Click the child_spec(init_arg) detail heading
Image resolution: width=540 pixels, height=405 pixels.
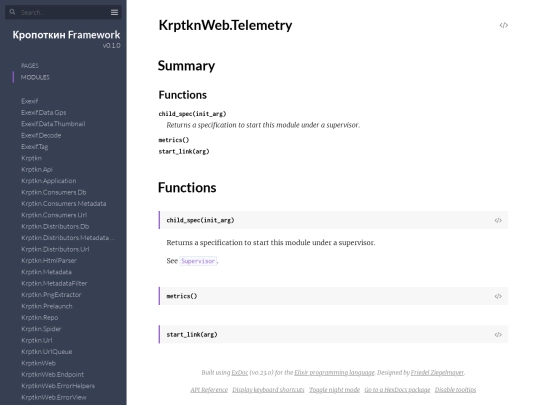click(200, 220)
